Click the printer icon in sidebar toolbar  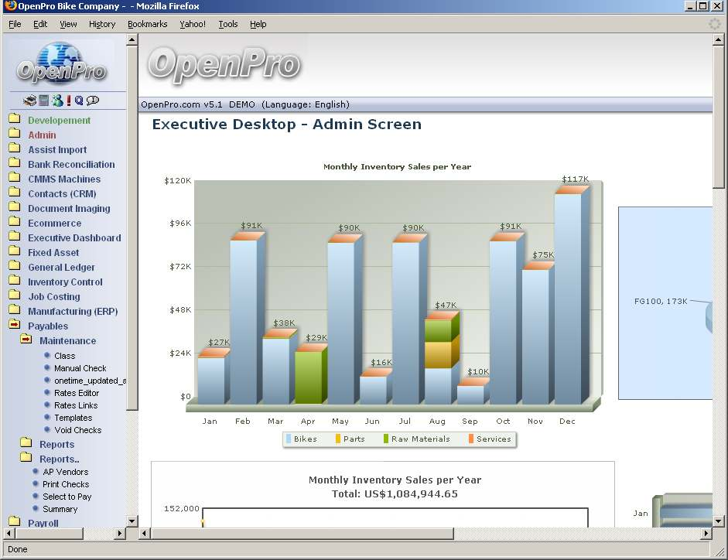click(29, 101)
